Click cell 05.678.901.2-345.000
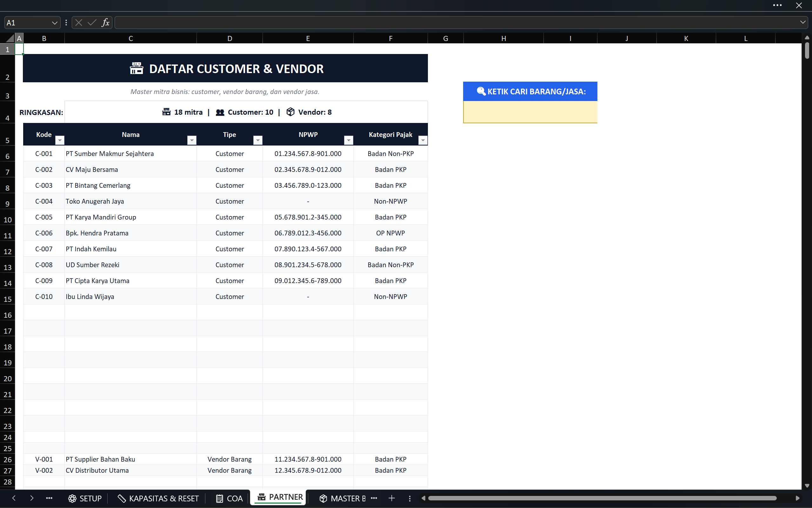 (308, 217)
